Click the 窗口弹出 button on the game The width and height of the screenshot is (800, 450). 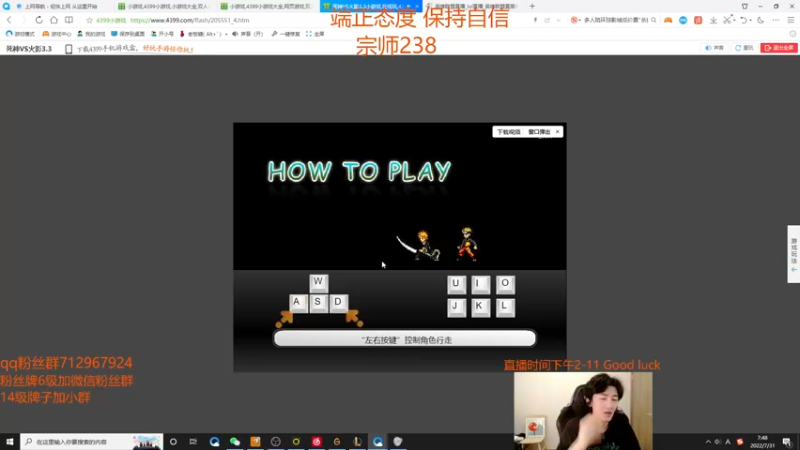click(539, 132)
